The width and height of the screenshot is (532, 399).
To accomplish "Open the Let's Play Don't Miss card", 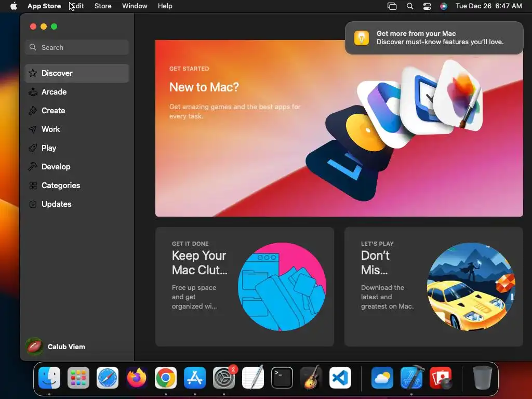I will [434, 287].
